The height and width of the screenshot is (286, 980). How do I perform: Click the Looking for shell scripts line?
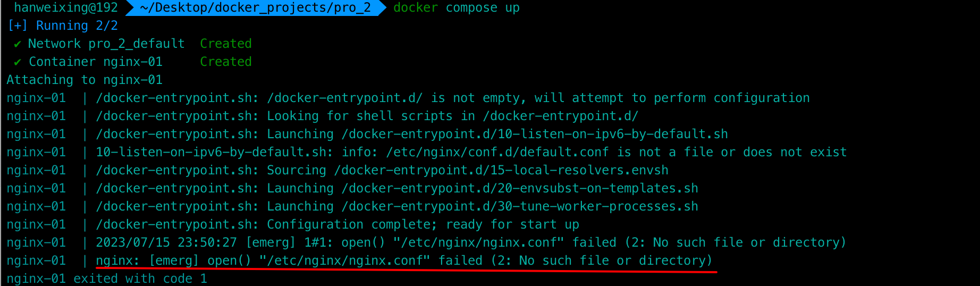367,116
